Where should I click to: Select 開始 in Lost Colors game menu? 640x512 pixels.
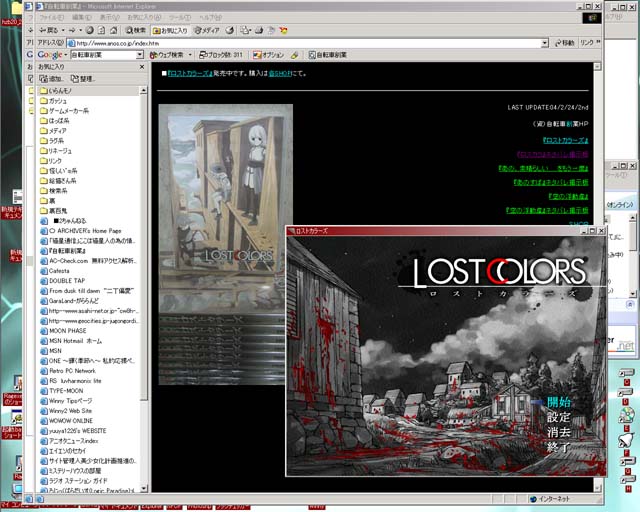(559, 402)
